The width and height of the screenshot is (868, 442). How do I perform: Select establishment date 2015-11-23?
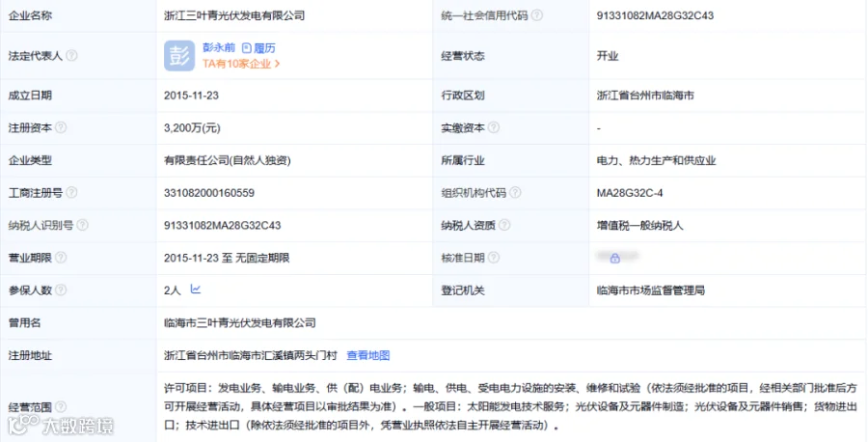click(x=191, y=96)
